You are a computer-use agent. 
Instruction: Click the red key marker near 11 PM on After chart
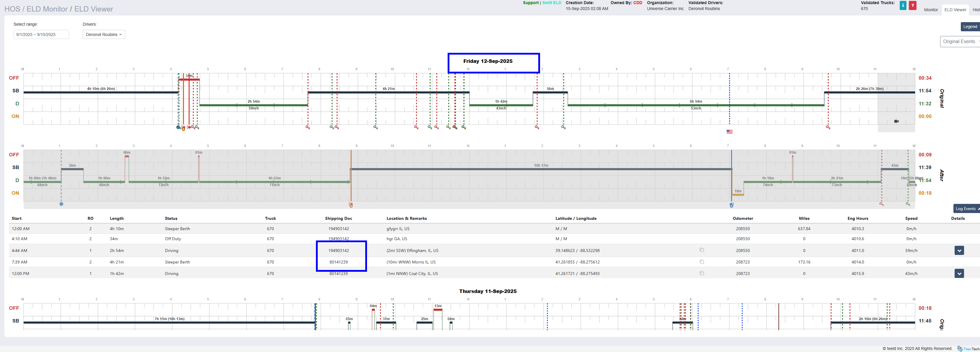tap(881, 204)
